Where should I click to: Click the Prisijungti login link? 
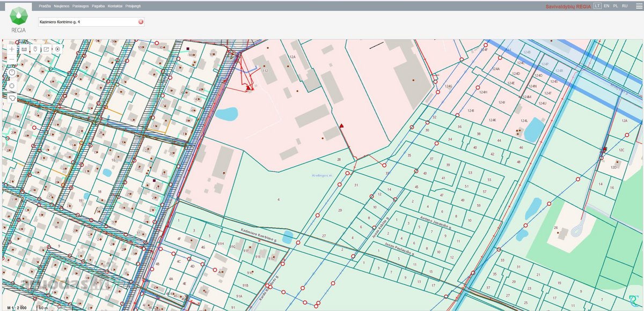133,6
